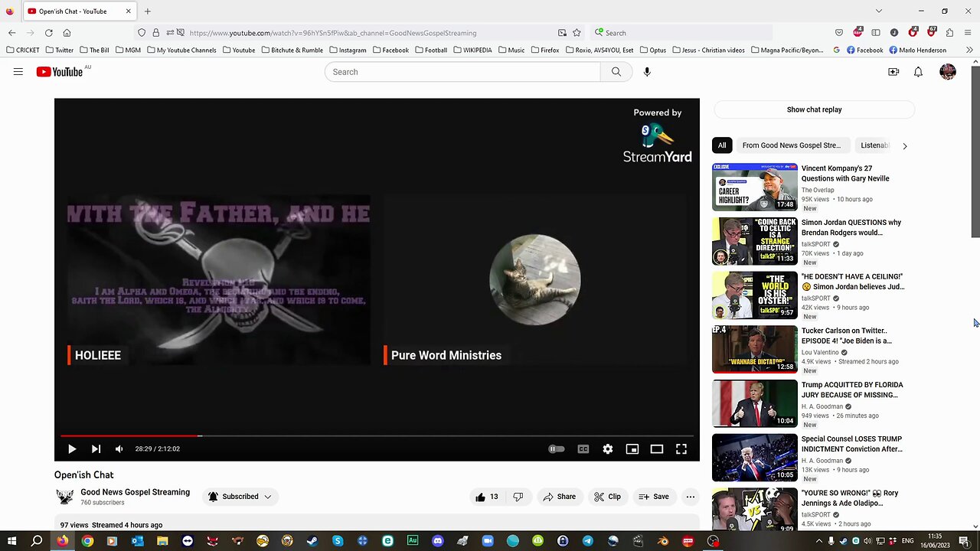980x551 pixels.
Task: Open the browser application menu
Action: [969, 33]
